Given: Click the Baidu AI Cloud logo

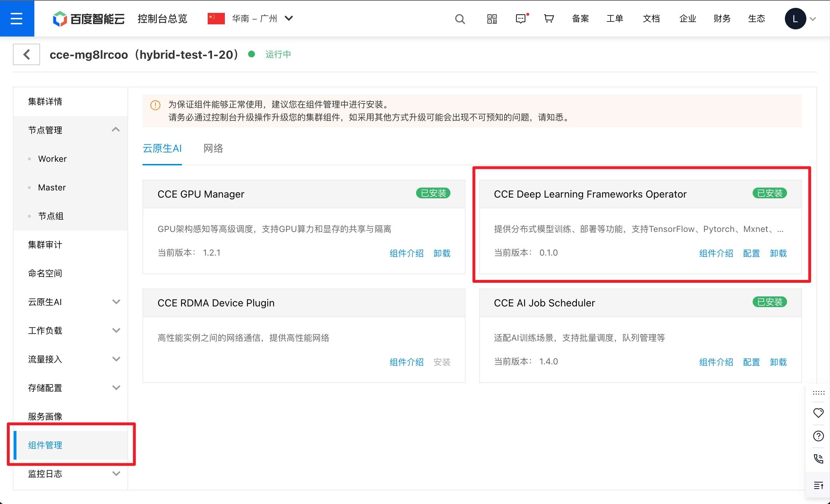Looking at the screenshot, I should 88,19.
